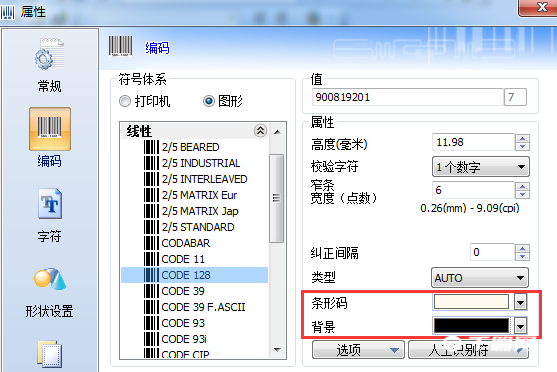Choose 2/5 INTERLEAVED symbology
Image resolution: width=557 pixels, height=372 pixels.
click(x=204, y=179)
